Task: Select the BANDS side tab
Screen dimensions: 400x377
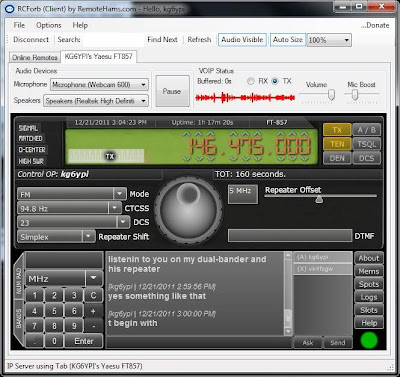Action: pyautogui.click(x=19, y=318)
